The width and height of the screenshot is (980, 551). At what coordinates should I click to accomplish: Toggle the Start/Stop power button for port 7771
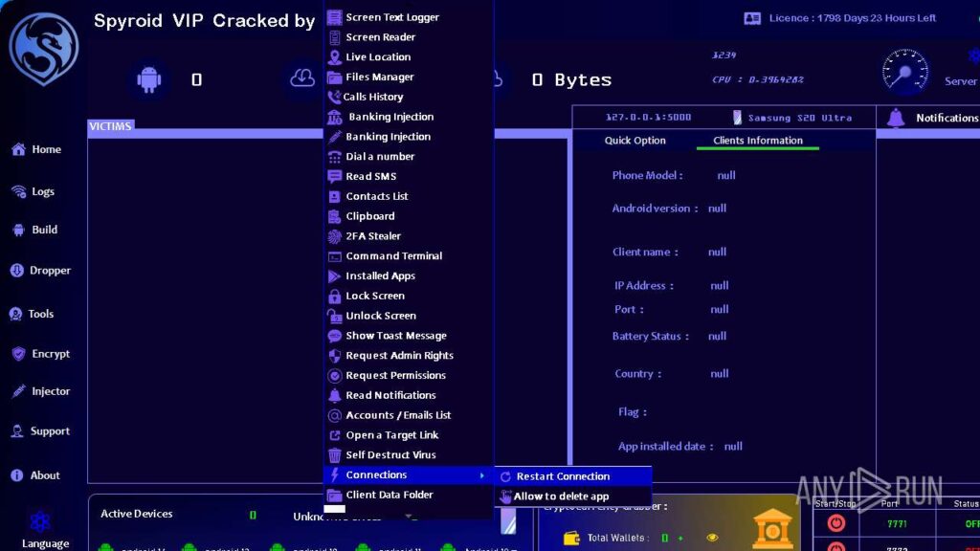click(836, 523)
